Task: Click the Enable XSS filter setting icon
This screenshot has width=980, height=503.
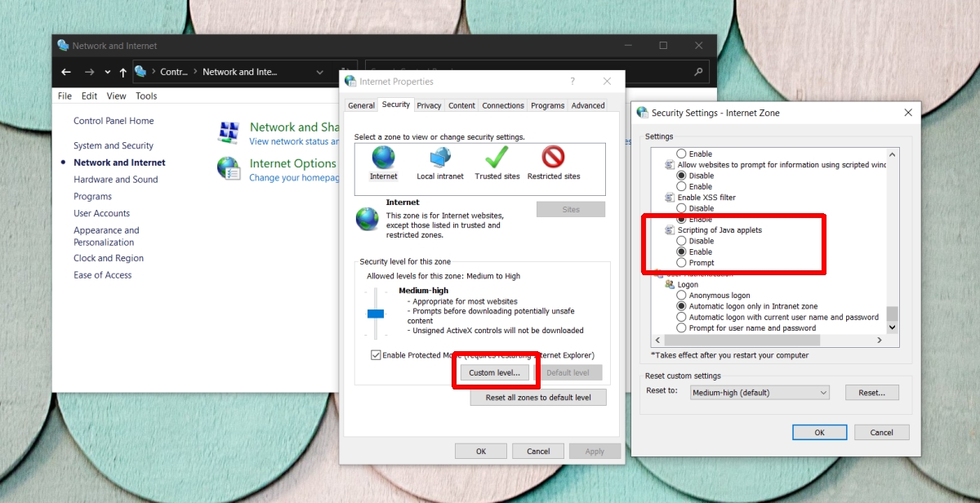Action: (x=670, y=198)
